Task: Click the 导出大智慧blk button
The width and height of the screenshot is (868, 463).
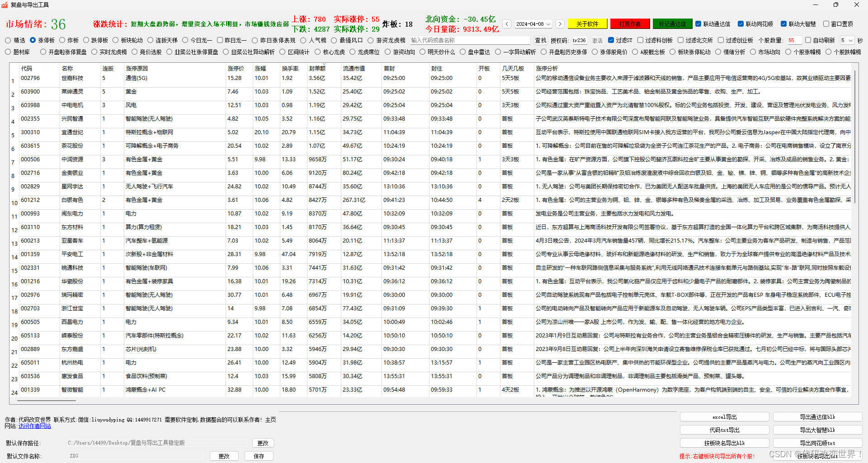Action: click(817, 430)
